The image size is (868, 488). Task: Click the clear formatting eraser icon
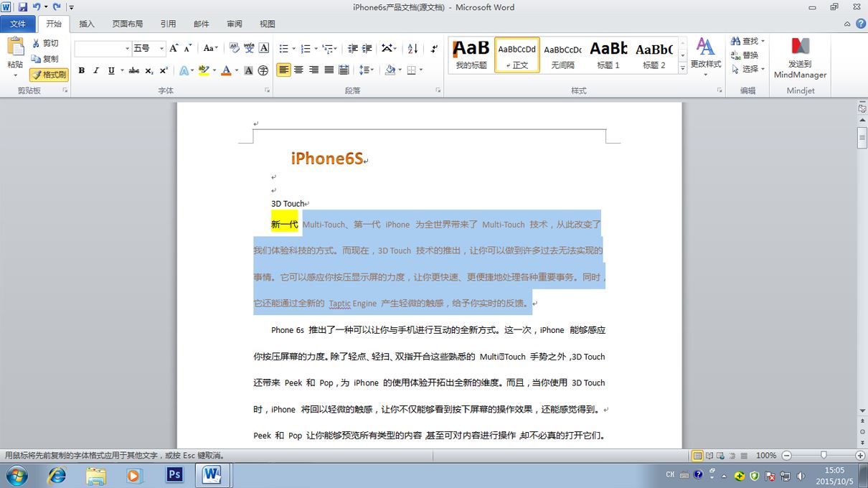235,48
